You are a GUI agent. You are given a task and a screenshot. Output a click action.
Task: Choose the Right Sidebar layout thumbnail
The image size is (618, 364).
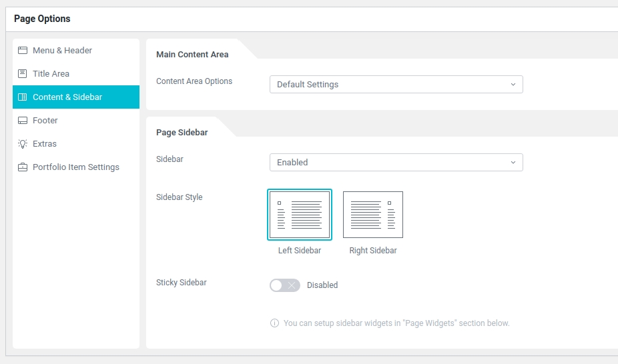click(373, 215)
